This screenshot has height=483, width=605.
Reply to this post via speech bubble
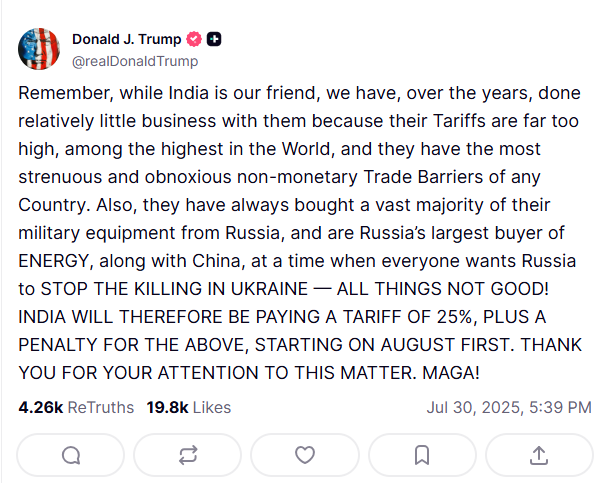[x=71, y=455]
